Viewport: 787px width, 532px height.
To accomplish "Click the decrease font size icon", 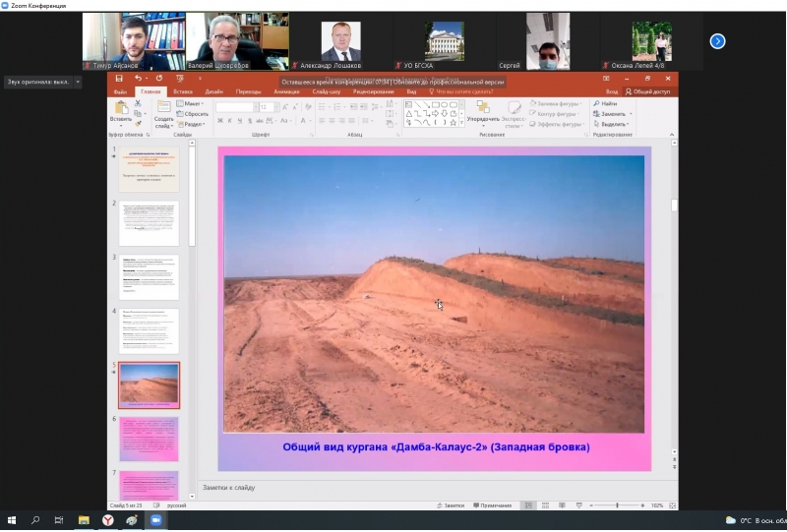I will (x=295, y=107).
